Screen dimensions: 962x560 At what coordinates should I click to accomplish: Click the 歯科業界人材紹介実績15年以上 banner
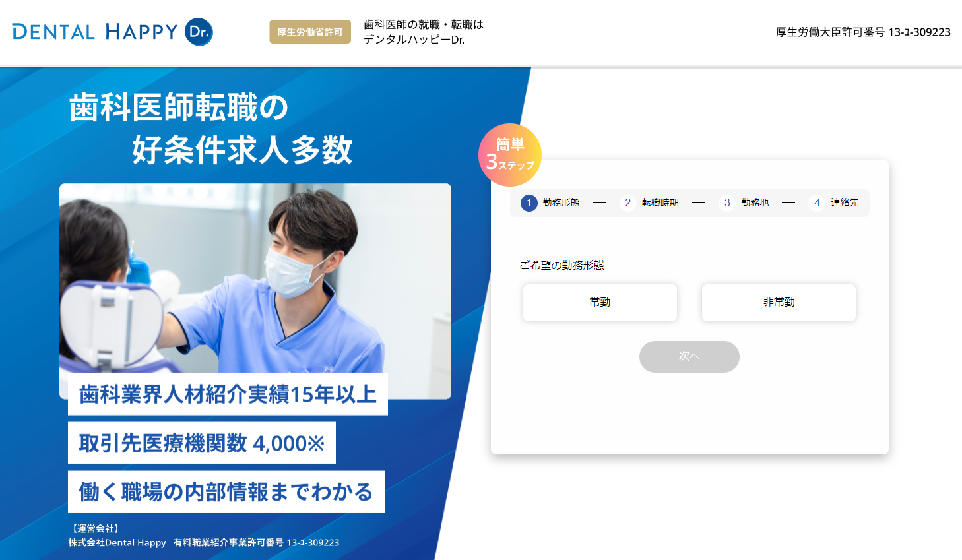(x=228, y=394)
